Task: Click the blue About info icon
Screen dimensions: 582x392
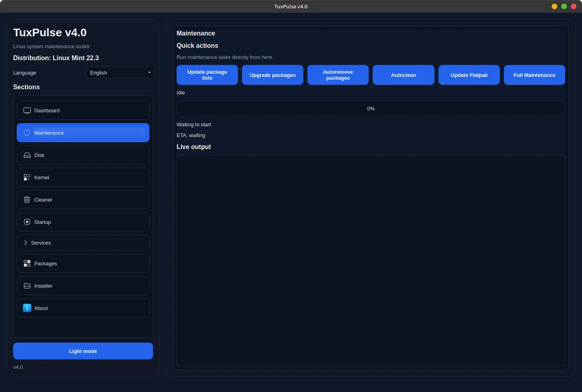Action: click(27, 308)
